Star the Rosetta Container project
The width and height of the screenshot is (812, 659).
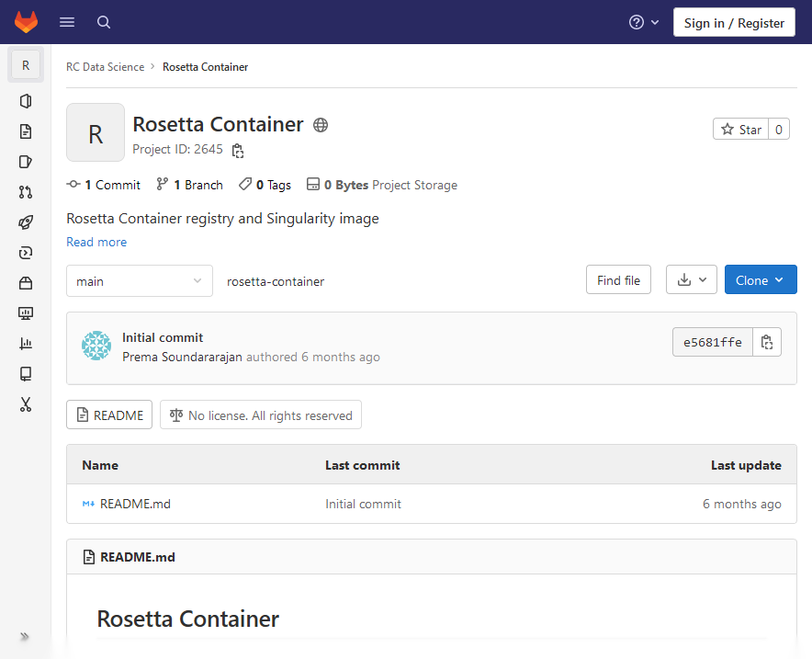[740, 130]
